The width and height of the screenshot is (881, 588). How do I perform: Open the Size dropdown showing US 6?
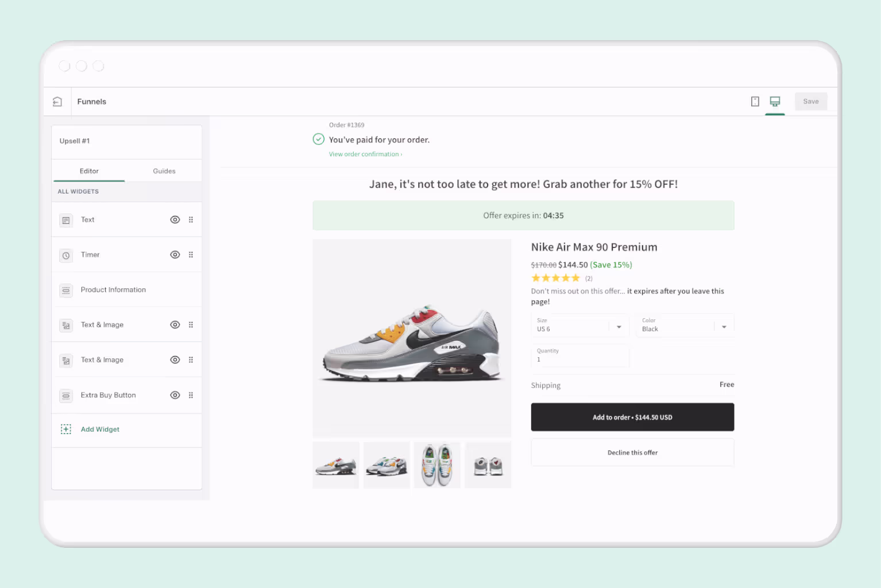coord(580,326)
